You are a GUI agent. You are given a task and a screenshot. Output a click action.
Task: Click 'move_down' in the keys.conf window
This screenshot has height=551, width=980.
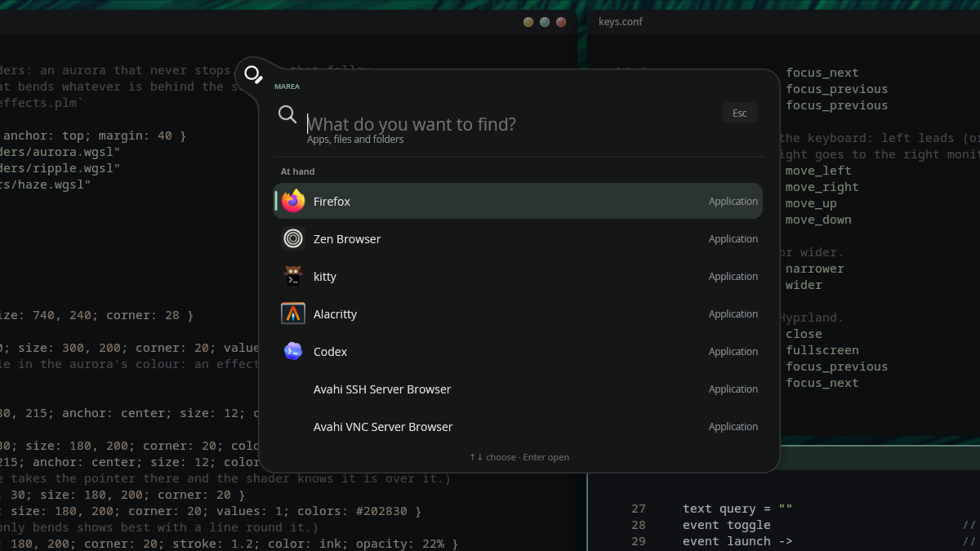click(818, 220)
